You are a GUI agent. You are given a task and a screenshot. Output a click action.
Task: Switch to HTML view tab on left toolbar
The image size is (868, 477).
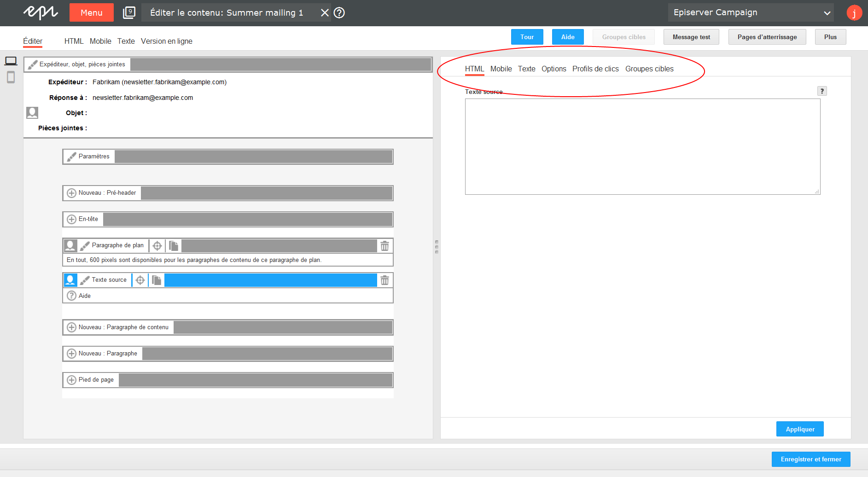(x=74, y=41)
